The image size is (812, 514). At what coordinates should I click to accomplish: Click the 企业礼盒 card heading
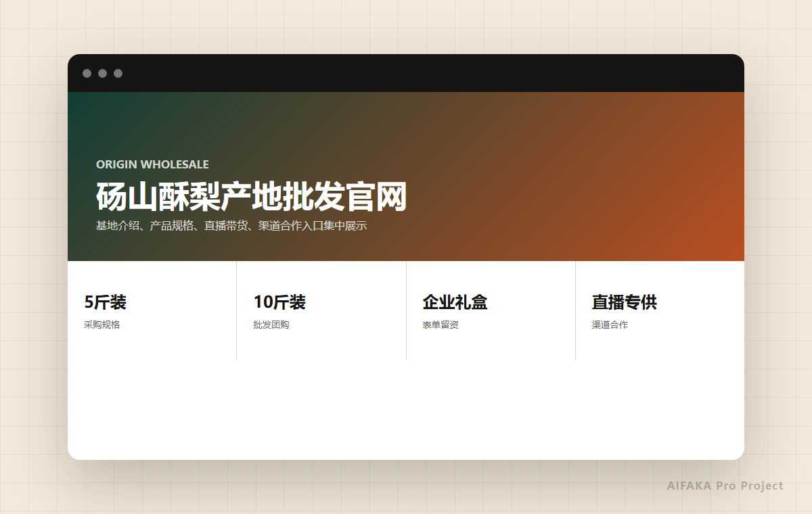(455, 302)
